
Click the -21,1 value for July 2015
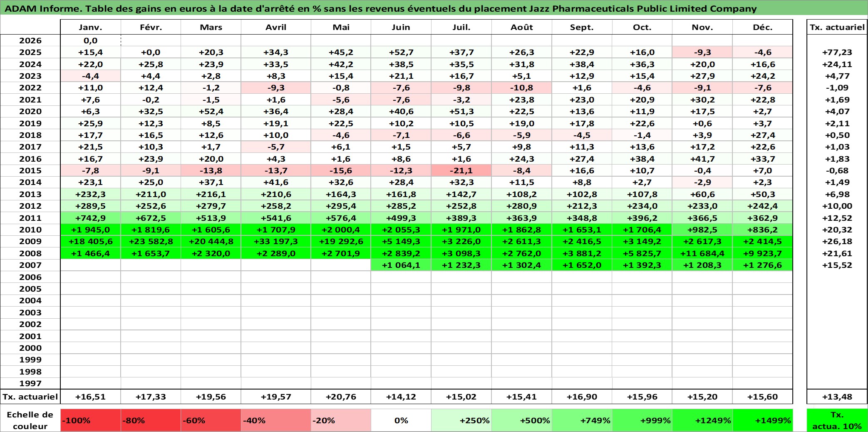coord(461,170)
